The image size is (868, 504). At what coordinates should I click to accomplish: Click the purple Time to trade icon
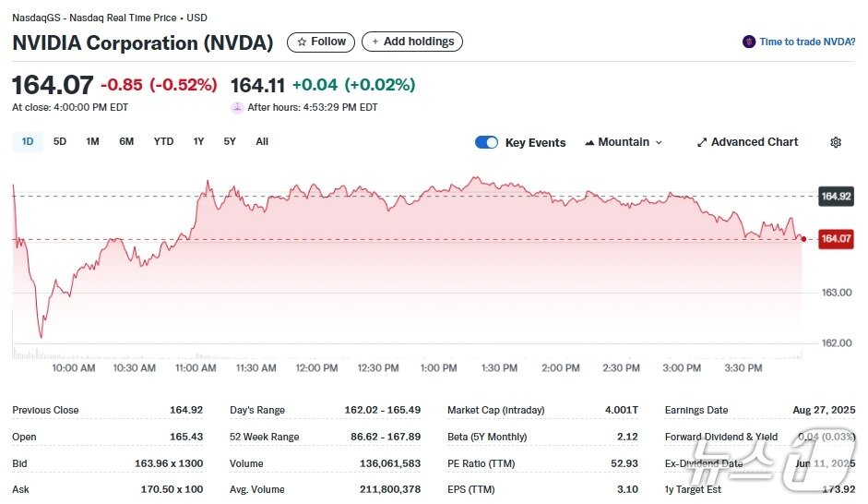point(749,42)
